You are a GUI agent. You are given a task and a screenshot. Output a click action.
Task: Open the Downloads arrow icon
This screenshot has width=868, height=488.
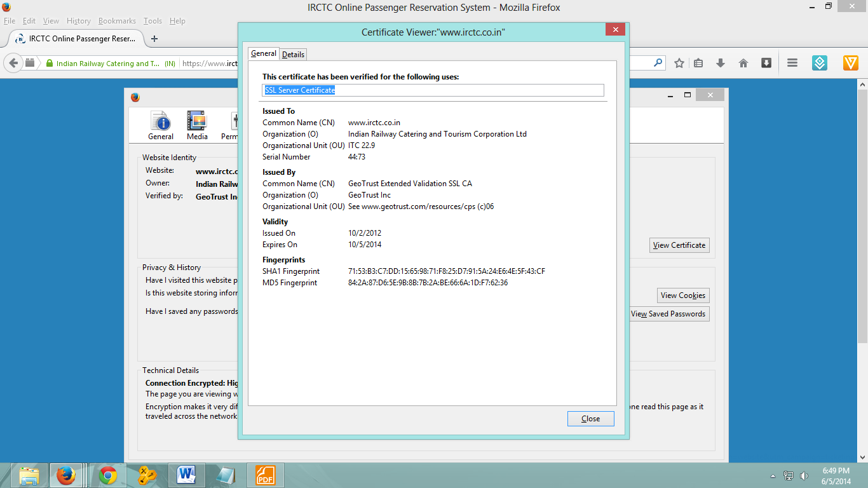721,63
